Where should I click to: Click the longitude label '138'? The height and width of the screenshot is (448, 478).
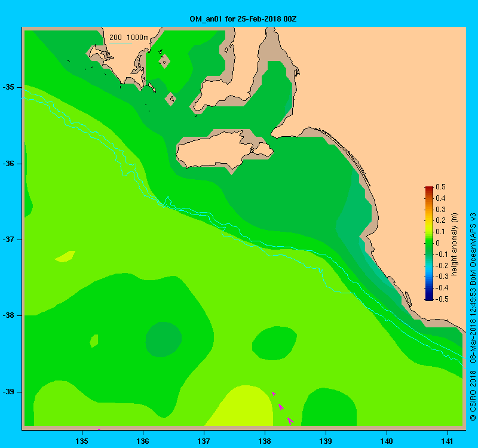click(x=265, y=441)
